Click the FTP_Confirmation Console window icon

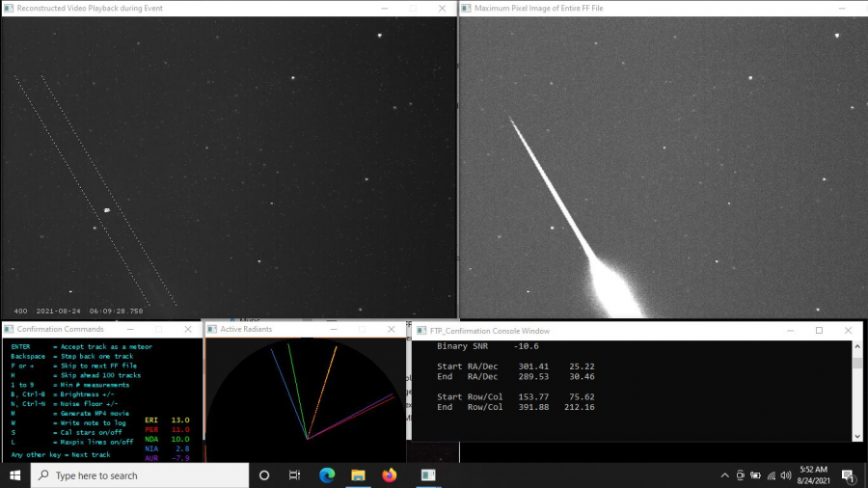pos(421,331)
